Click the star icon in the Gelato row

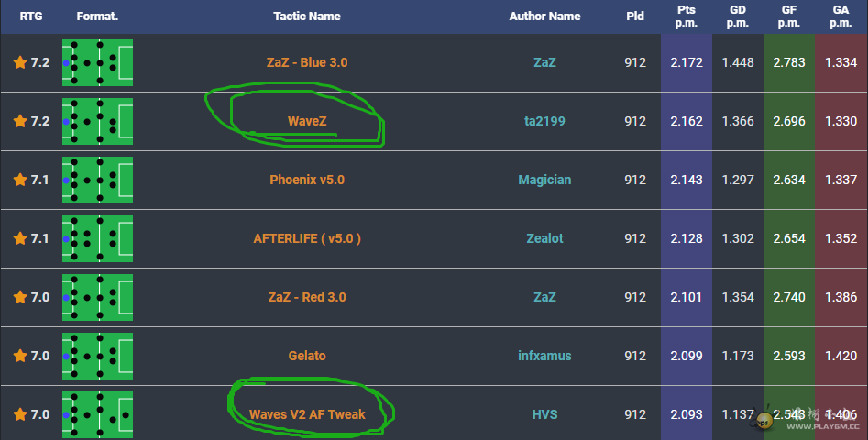[x=20, y=356]
